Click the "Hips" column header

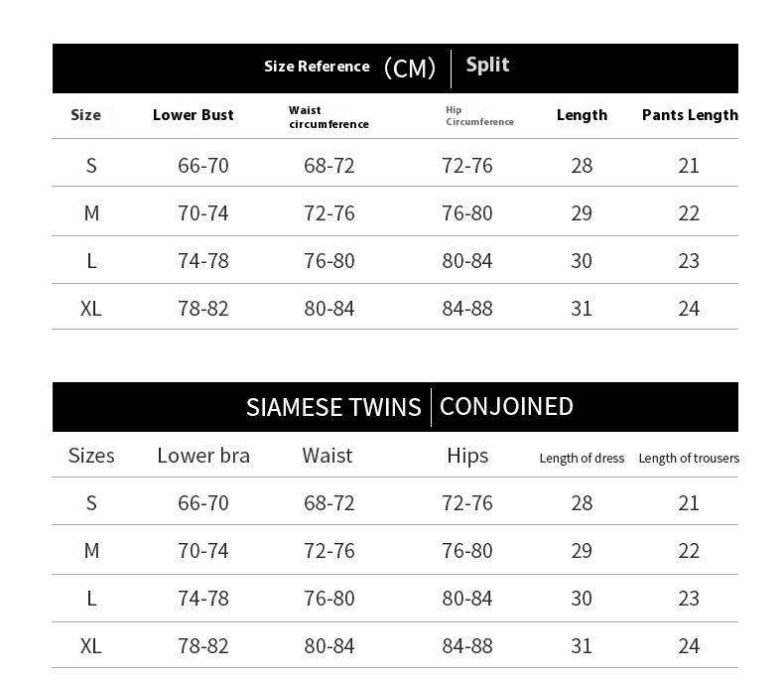467,456
